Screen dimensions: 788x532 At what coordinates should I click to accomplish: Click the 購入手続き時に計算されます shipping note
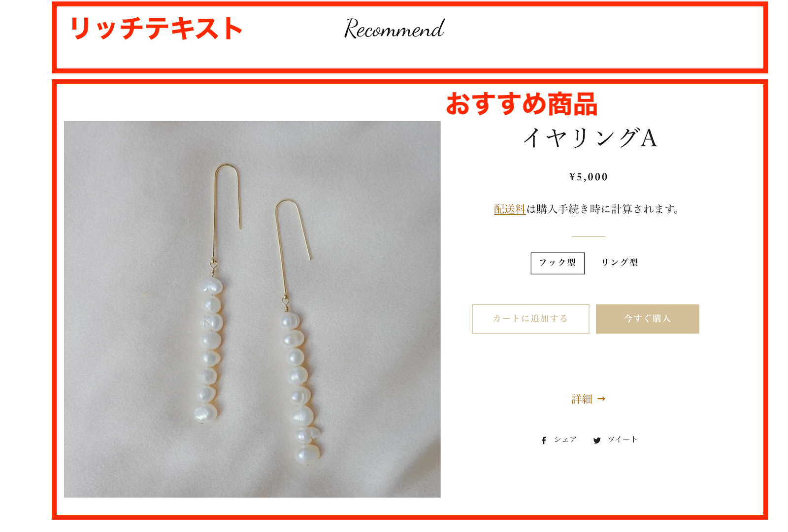point(603,209)
